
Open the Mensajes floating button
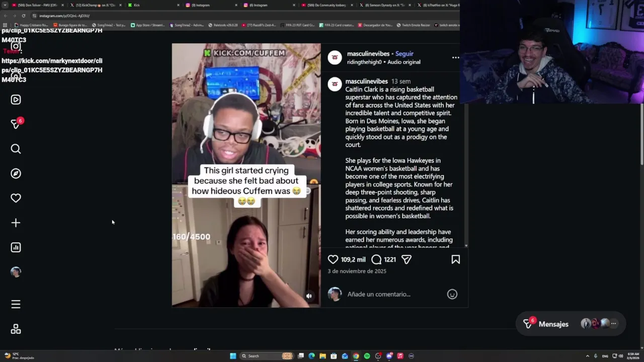click(x=571, y=324)
